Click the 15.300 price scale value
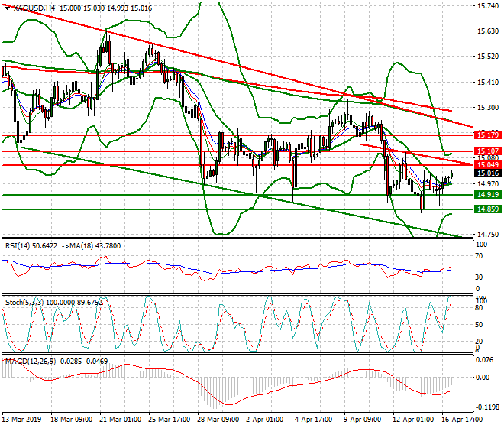This screenshot has height=428, width=504. (488, 108)
